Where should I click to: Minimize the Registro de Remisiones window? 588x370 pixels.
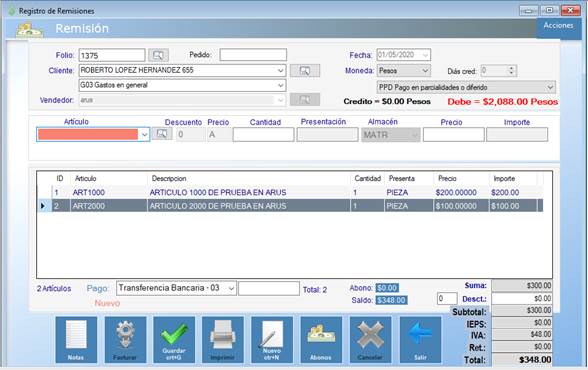pos(529,10)
